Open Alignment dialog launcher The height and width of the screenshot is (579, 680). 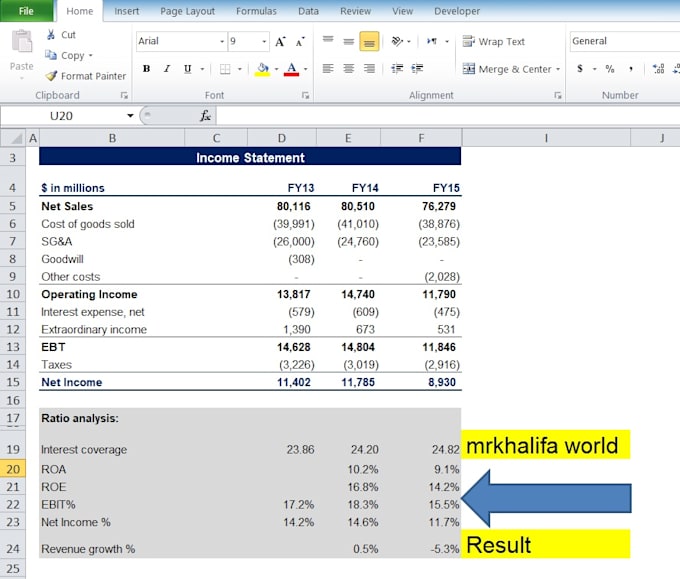pos(558,95)
